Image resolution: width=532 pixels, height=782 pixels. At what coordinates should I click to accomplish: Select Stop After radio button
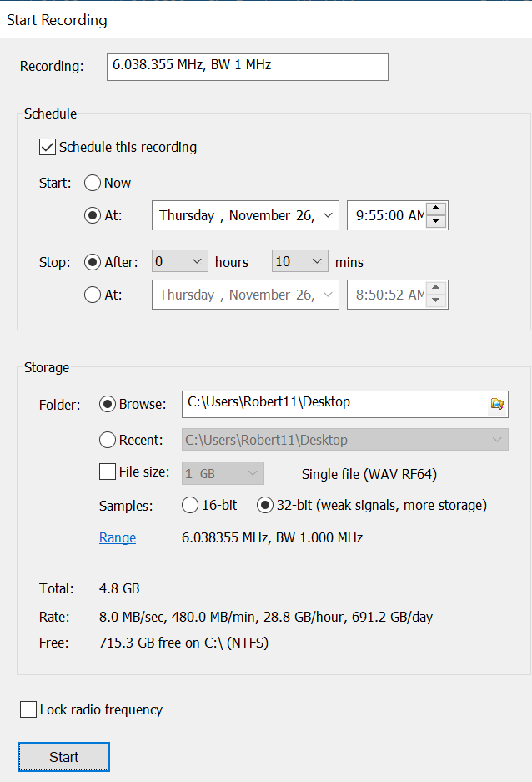(x=93, y=262)
